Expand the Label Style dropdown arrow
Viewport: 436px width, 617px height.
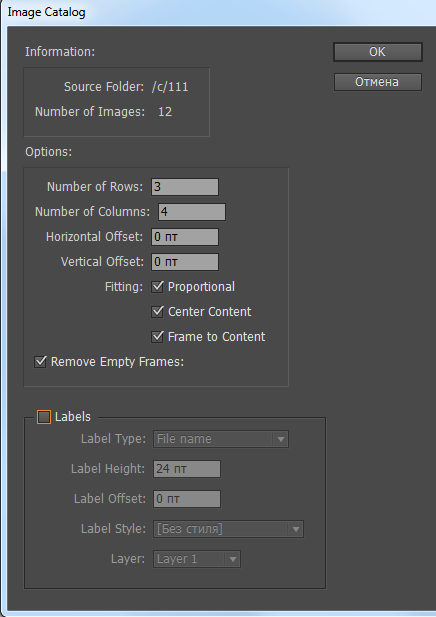(296, 529)
